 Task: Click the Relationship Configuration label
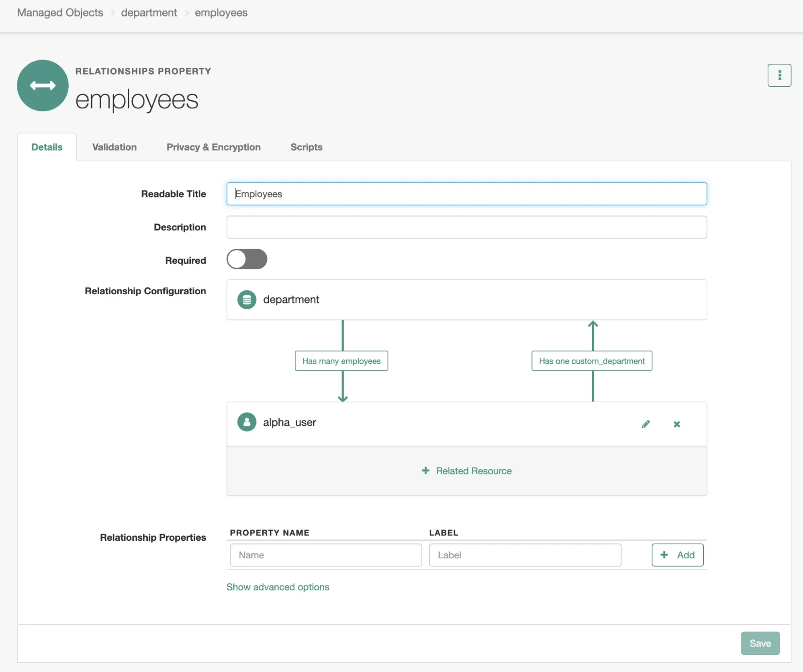coord(145,291)
